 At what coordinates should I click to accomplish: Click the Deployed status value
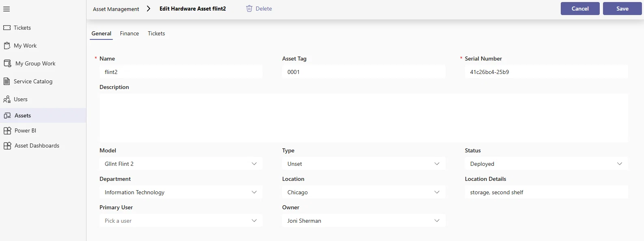[x=482, y=164]
